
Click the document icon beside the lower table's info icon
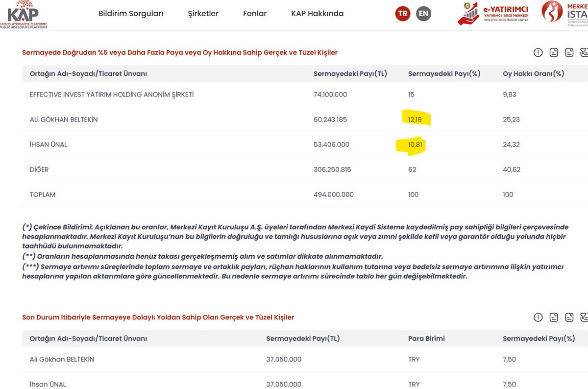click(554, 317)
